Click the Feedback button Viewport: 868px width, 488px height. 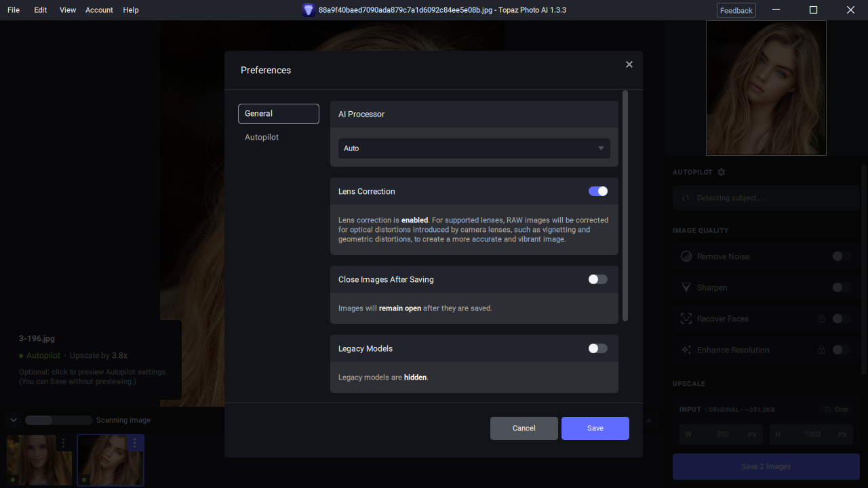(x=736, y=10)
